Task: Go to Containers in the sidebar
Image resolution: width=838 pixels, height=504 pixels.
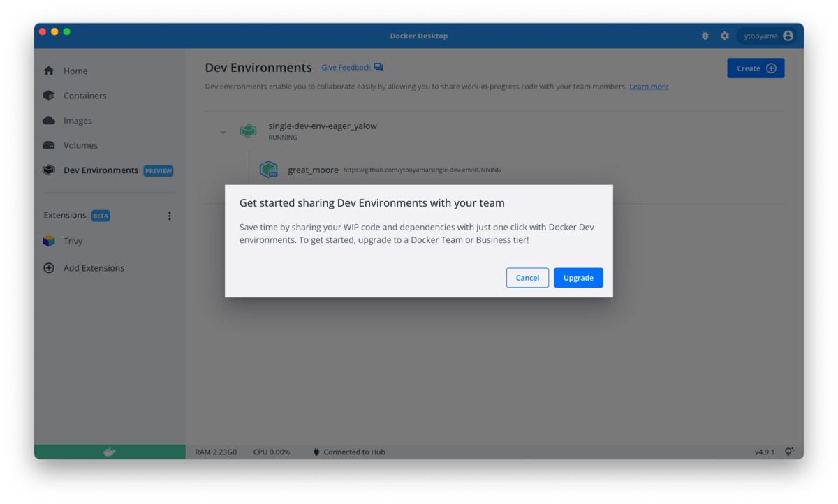Action: (85, 96)
